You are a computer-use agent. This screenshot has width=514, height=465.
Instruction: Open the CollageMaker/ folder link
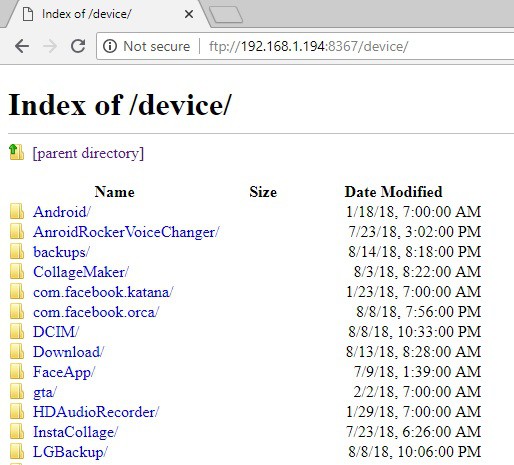(x=81, y=272)
